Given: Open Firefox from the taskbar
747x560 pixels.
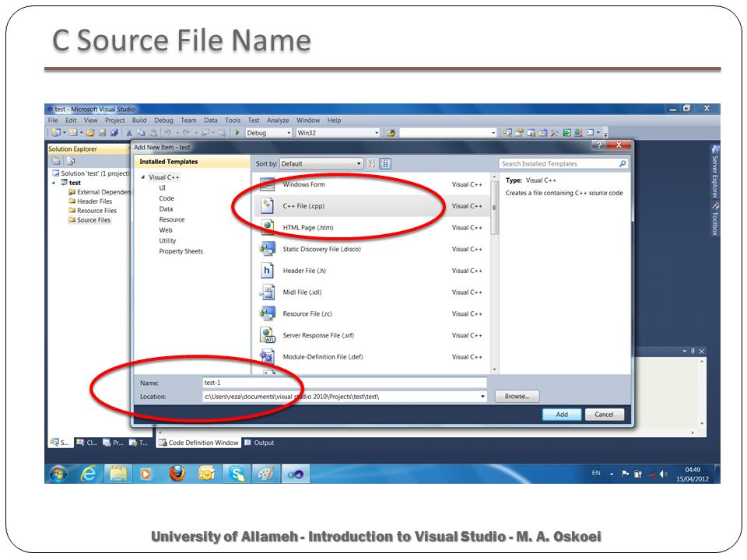Looking at the screenshot, I should 177,474.
